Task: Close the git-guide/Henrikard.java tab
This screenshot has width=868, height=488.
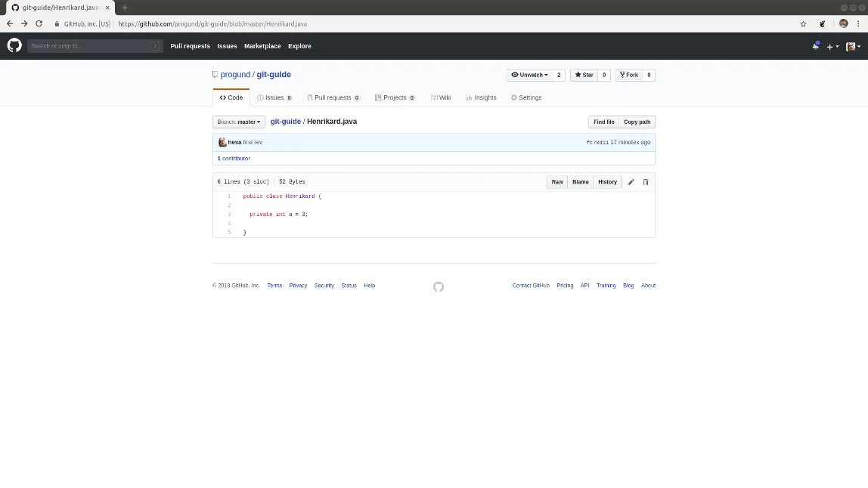Action: pyautogui.click(x=107, y=8)
